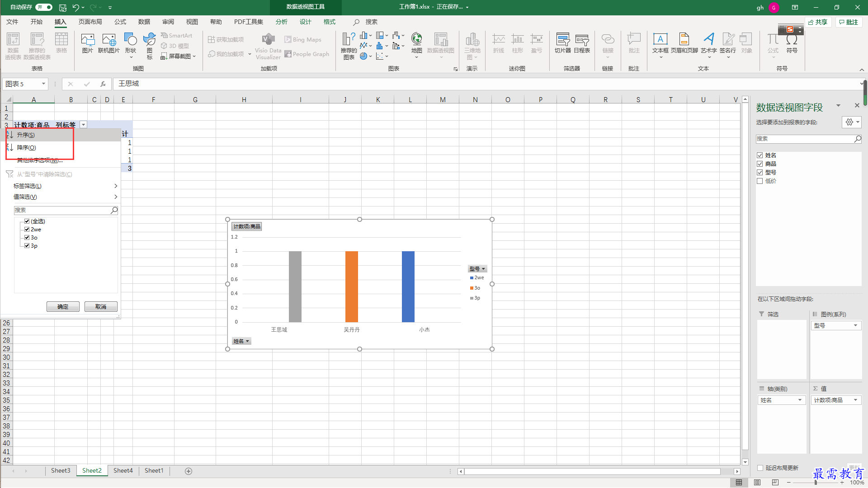868x488 pixels.
Task: Uncheck the 型号 field checkbox
Action: click(760, 173)
